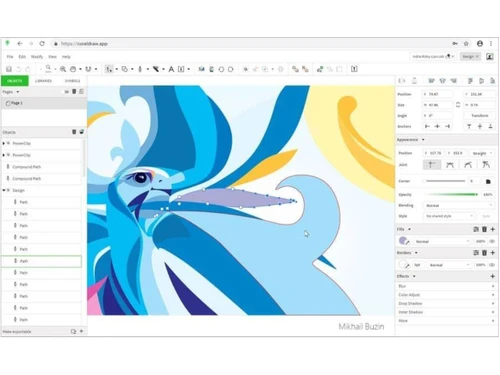Collapse the Effects section arrow
The width and height of the screenshot is (500, 375).
point(414,276)
